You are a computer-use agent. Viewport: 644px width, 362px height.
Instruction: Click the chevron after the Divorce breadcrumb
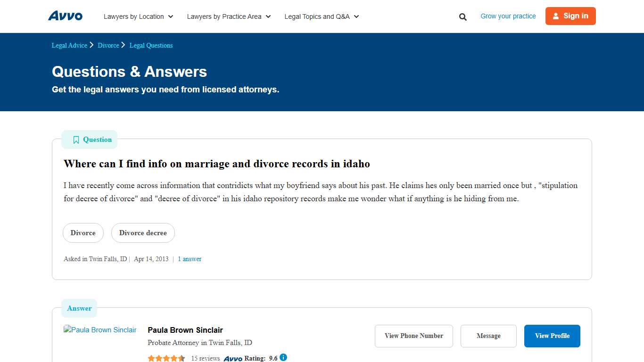[x=123, y=45]
